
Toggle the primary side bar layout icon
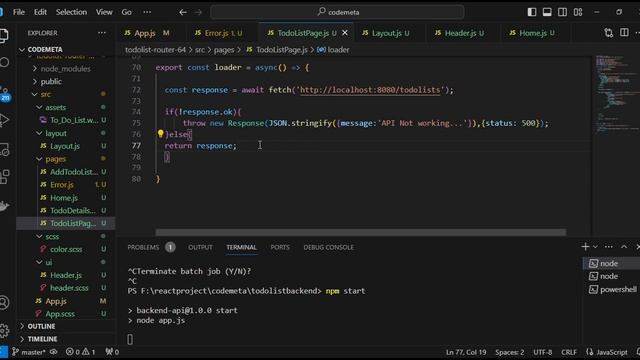pyautogui.click(x=532, y=12)
